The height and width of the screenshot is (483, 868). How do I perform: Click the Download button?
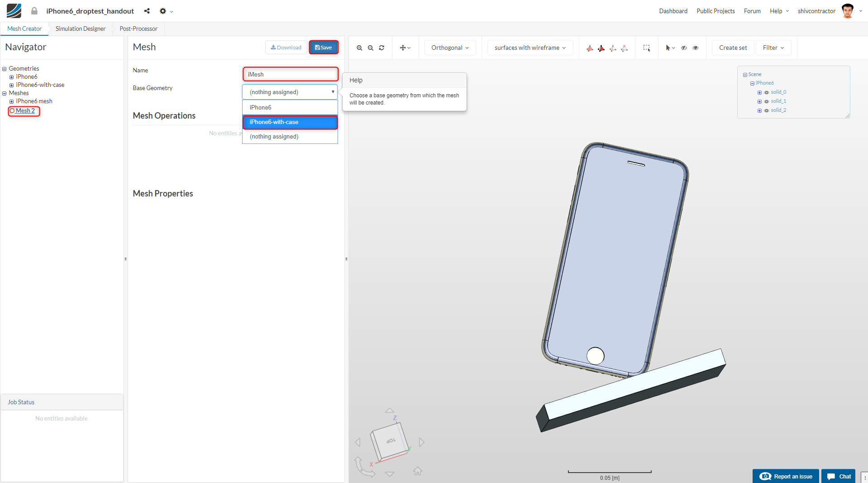(x=286, y=48)
